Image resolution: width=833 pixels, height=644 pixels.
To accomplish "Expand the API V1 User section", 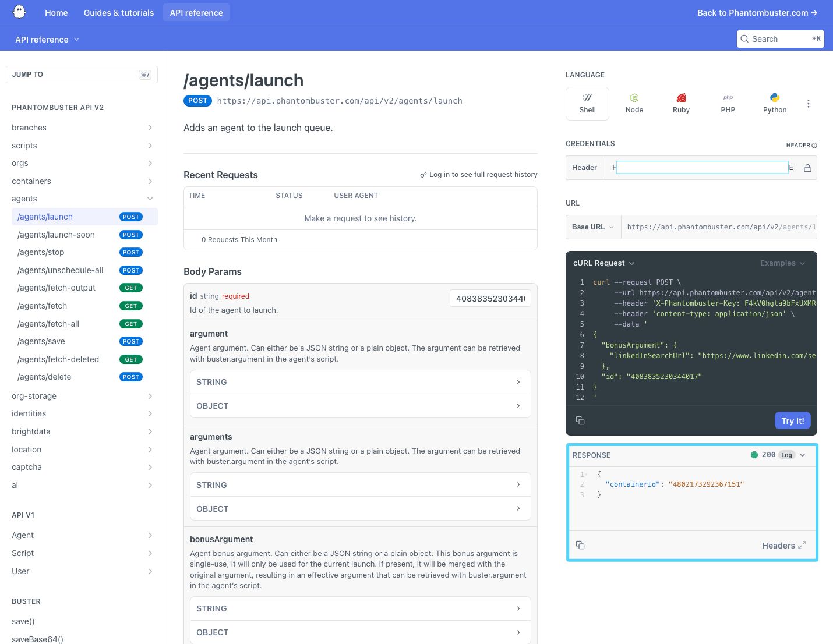I will (150, 571).
